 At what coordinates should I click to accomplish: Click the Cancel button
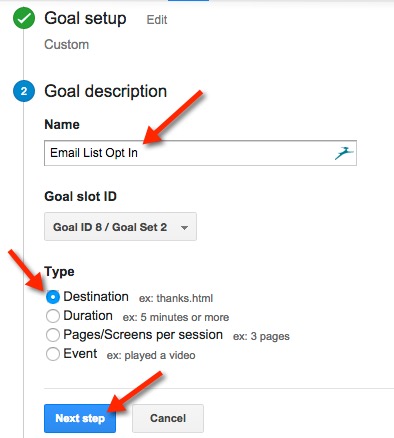[168, 418]
